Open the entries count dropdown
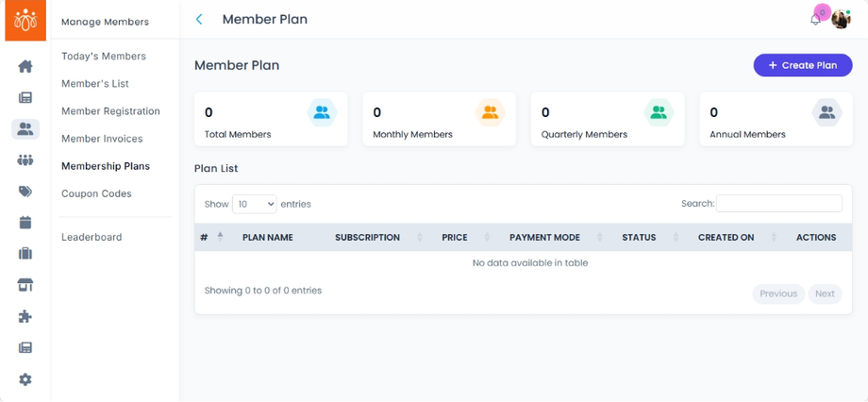The width and height of the screenshot is (868, 402). [254, 204]
